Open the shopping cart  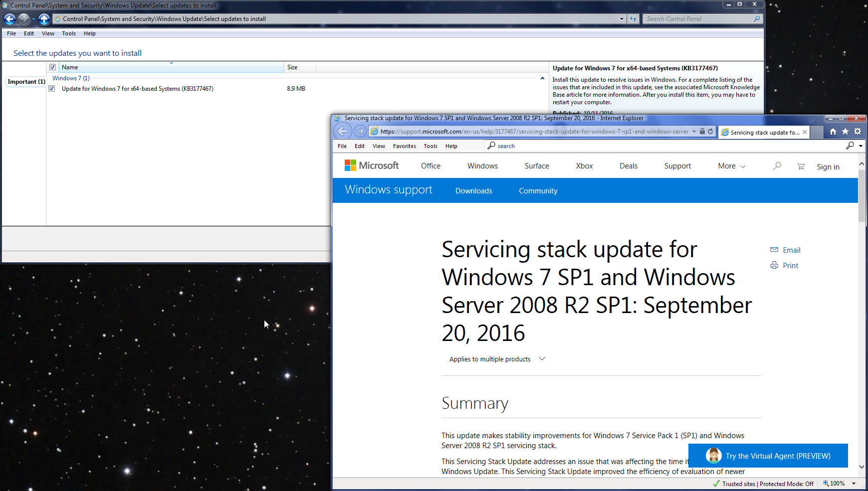801,166
